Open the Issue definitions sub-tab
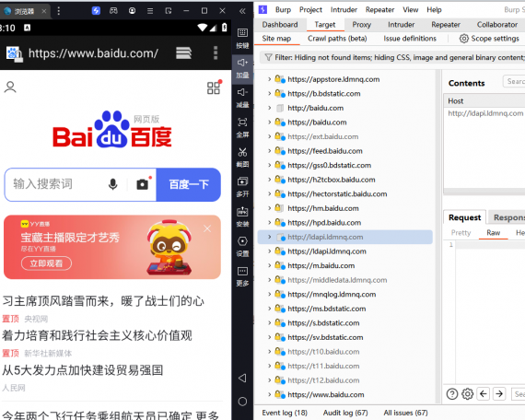This screenshot has width=525, height=420. click(x=410, y=39)
